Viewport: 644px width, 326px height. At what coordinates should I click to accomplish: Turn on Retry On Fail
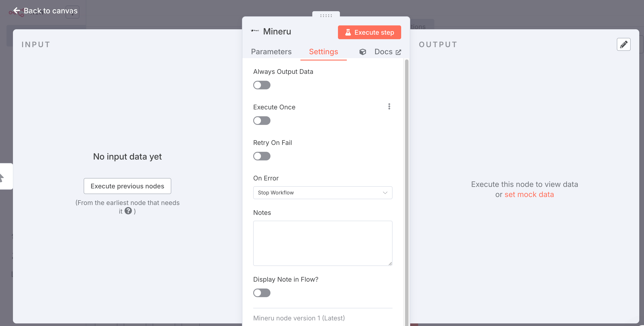(x=261, y=156)
